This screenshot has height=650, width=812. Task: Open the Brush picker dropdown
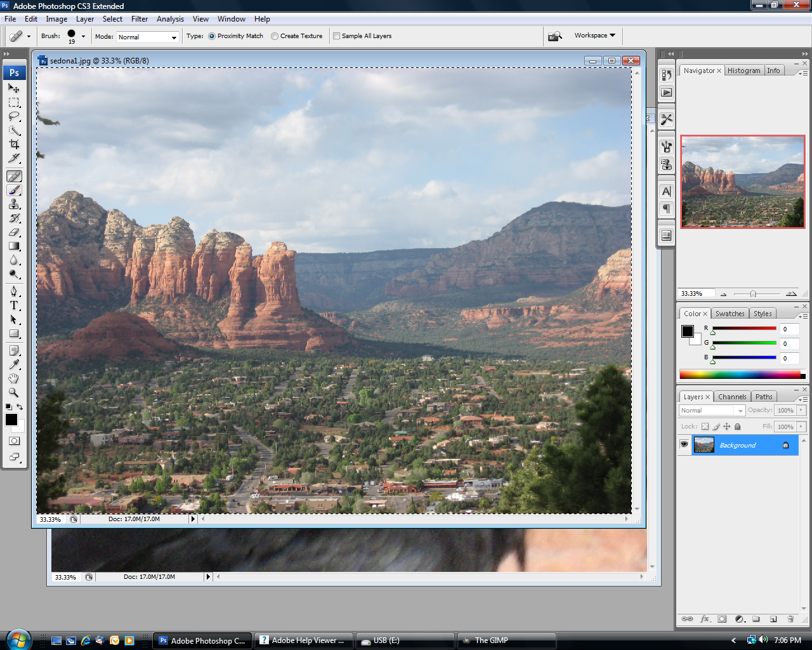click(x=83, y=36)
